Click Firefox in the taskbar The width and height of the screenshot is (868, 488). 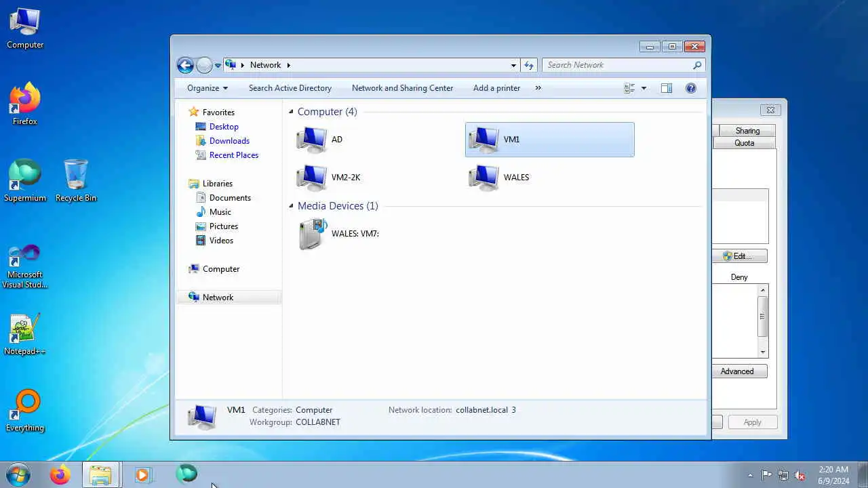[x=60, y=474]
